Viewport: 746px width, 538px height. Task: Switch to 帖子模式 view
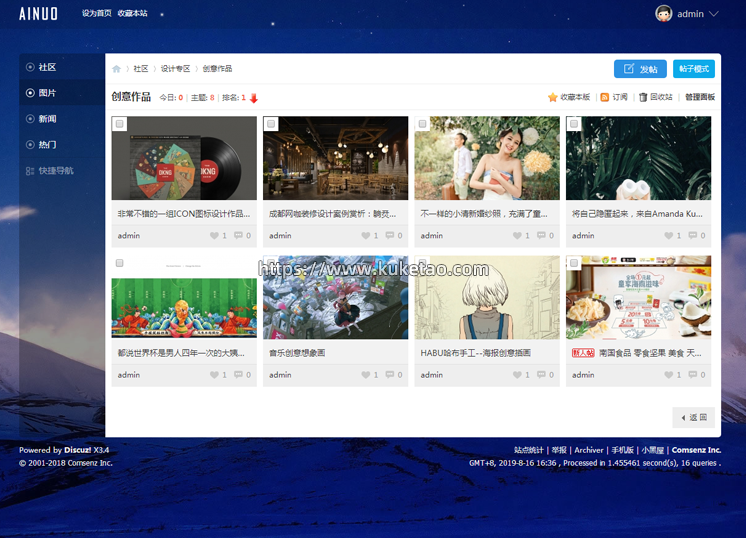[694, 69]
